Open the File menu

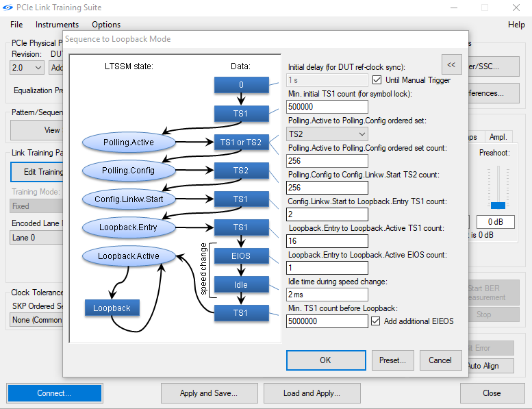16,25
